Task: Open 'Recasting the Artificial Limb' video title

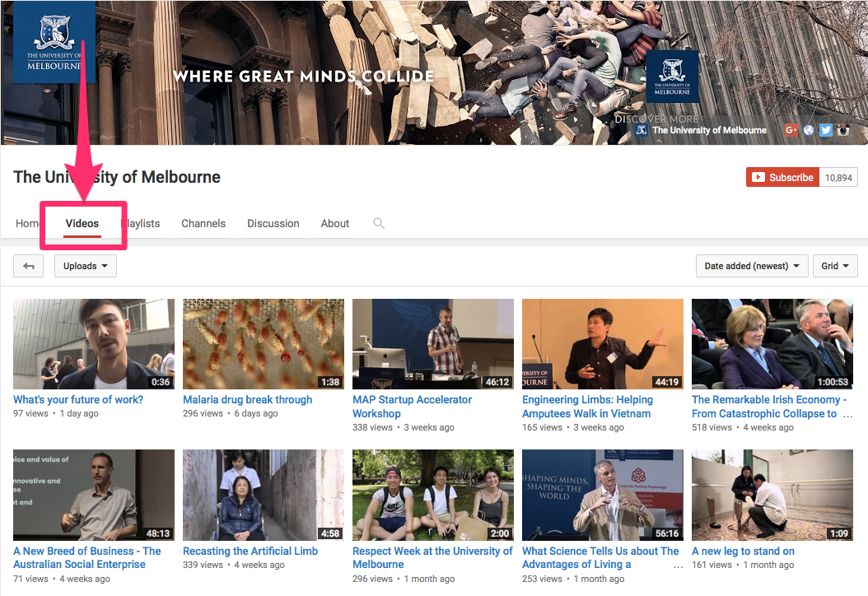Action: [250, 552]
